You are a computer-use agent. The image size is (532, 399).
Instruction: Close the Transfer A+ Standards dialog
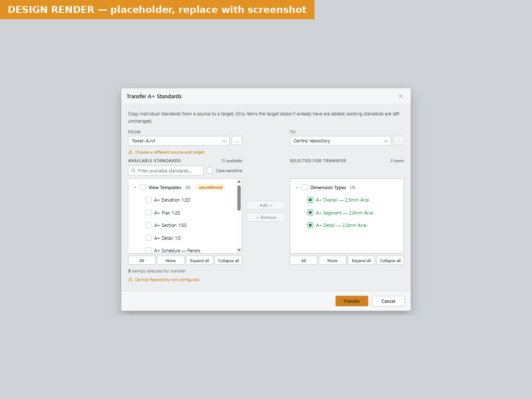pos(401,96)
